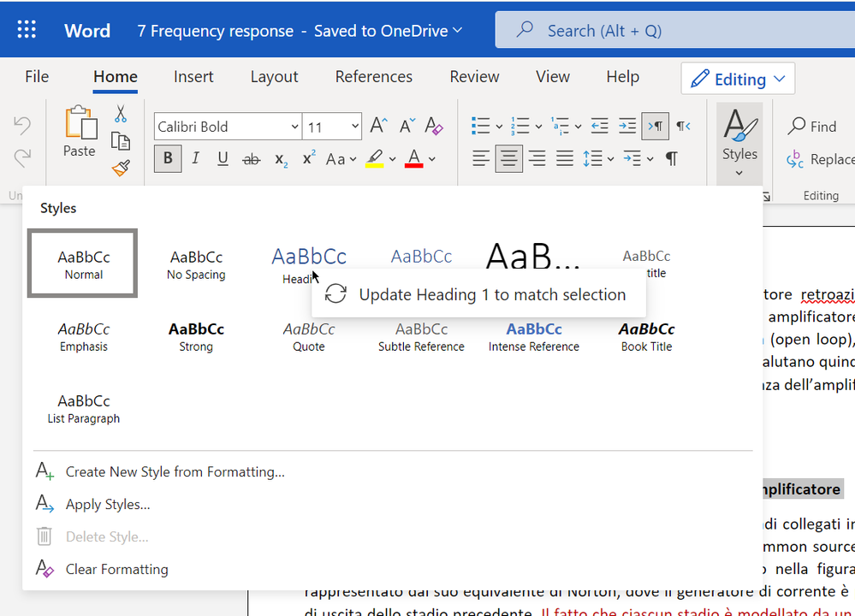
Task: Apply the Normal style
Action: coord(83,264)
